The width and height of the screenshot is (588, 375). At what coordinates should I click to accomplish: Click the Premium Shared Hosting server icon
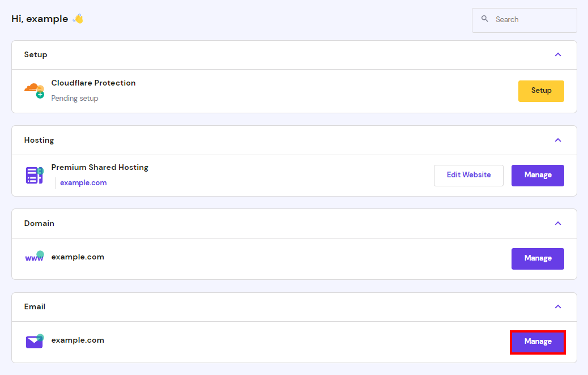pos(35,175)
